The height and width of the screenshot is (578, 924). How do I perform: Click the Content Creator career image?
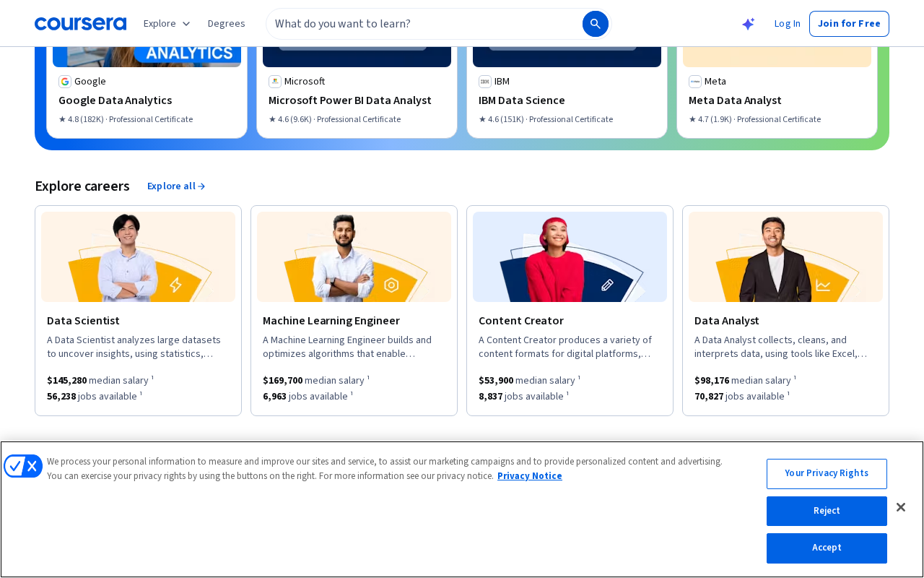click(x=570, y=256)
